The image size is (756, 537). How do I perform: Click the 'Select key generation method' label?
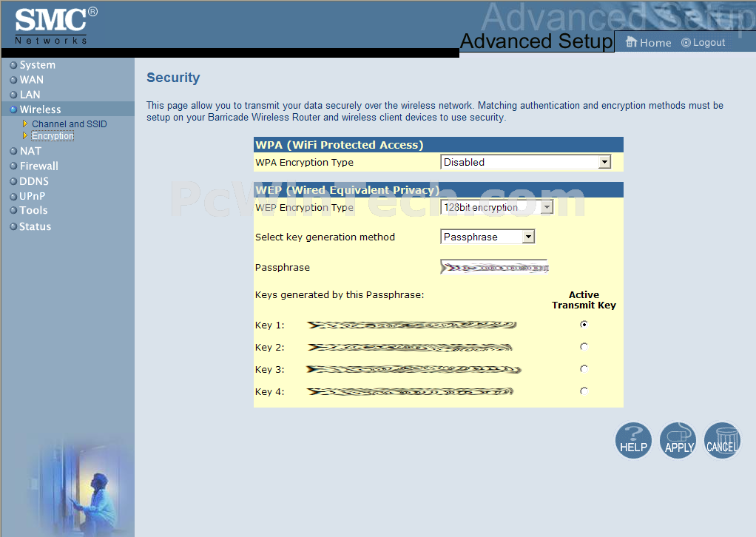coord(325,237)
